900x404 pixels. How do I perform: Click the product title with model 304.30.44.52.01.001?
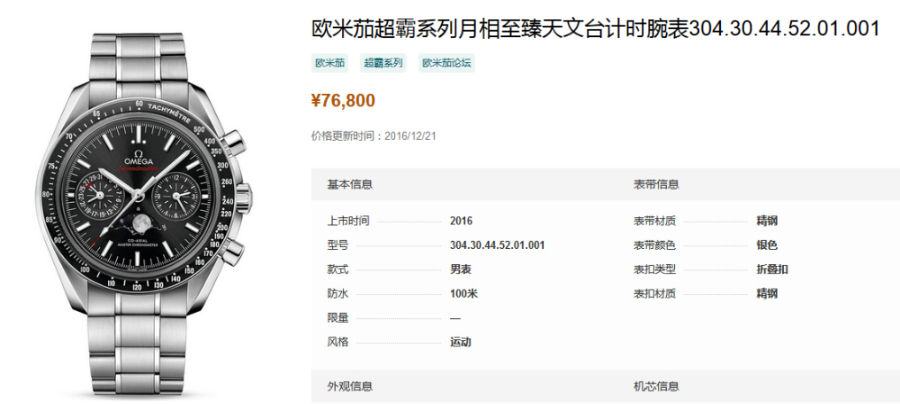pyautogui.click(x=596, y=28)
